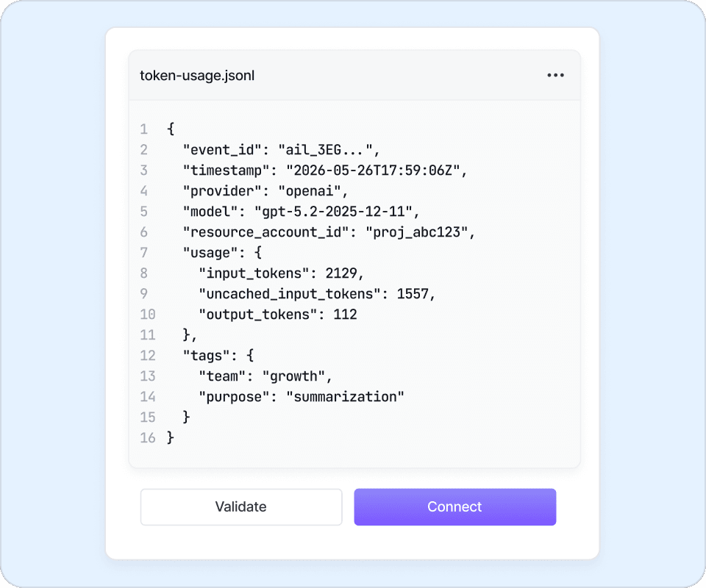Viewport: 706px width, 588px height.
Task: Click the Validate button
Action: click(241, 507)
